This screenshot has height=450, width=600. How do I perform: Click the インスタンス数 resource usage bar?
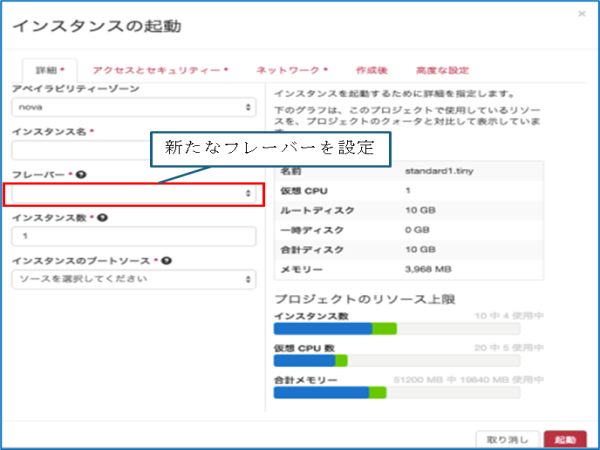(396, 328)
